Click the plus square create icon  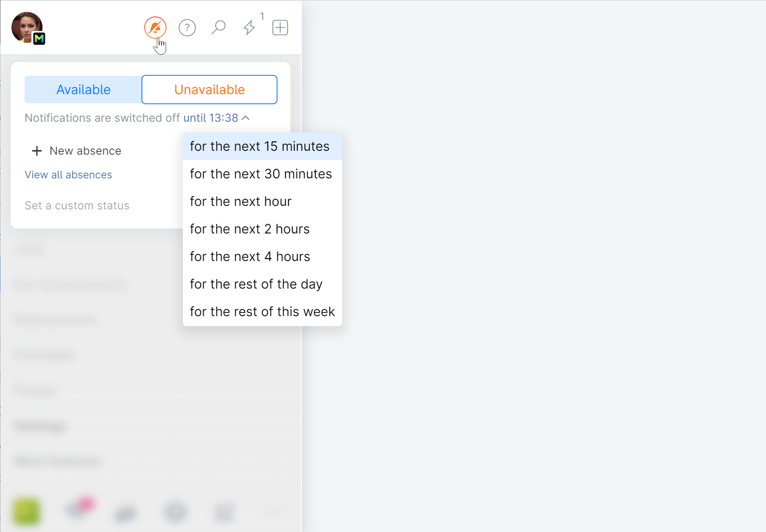(x=280, y=28)
